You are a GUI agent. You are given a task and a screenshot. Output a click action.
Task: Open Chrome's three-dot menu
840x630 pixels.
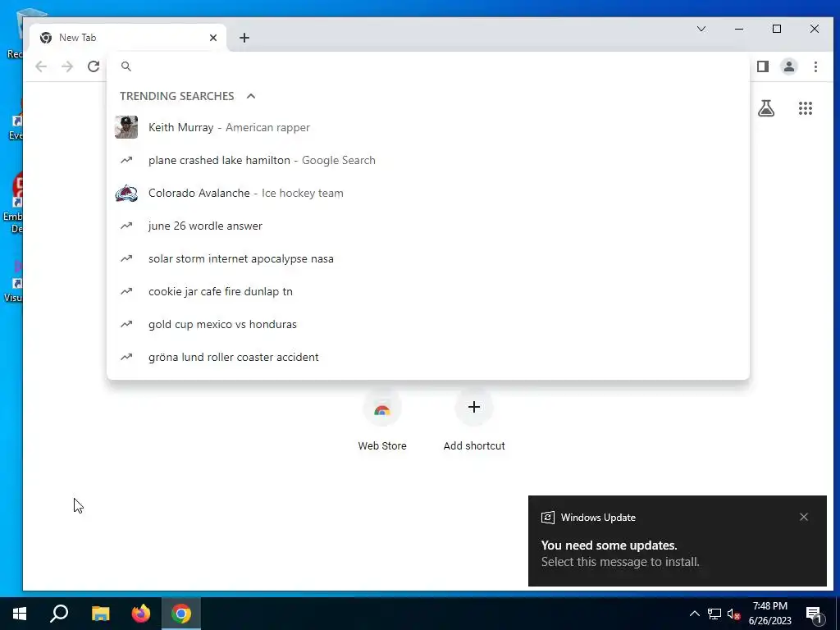coord(815,66)
